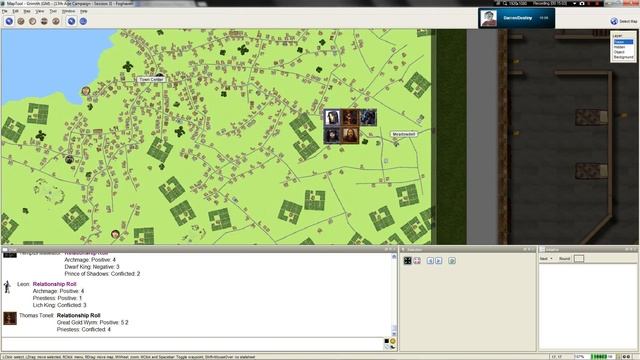Image resolution: width=640 pixels, height=360 pixels.
Task: Select the top-left token in party group
Action: click(x=332, y=118)
